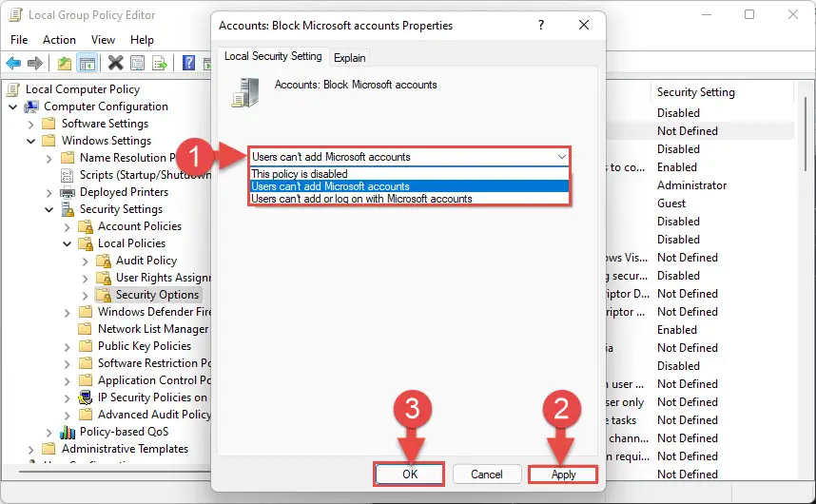This screenshot has height=504, width=816.
Task: Click the blue Help toolbar icon
Action: pyautogui.click(x=188, y=64)
